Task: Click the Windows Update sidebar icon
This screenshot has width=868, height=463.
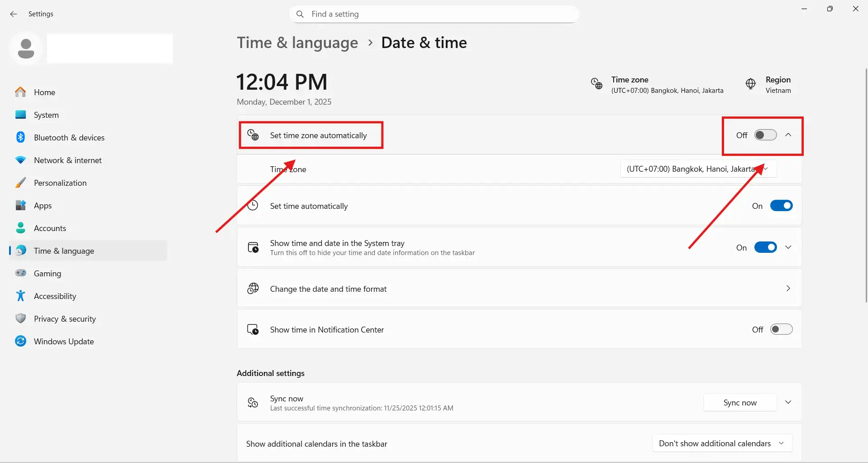Action: [21, 341]
